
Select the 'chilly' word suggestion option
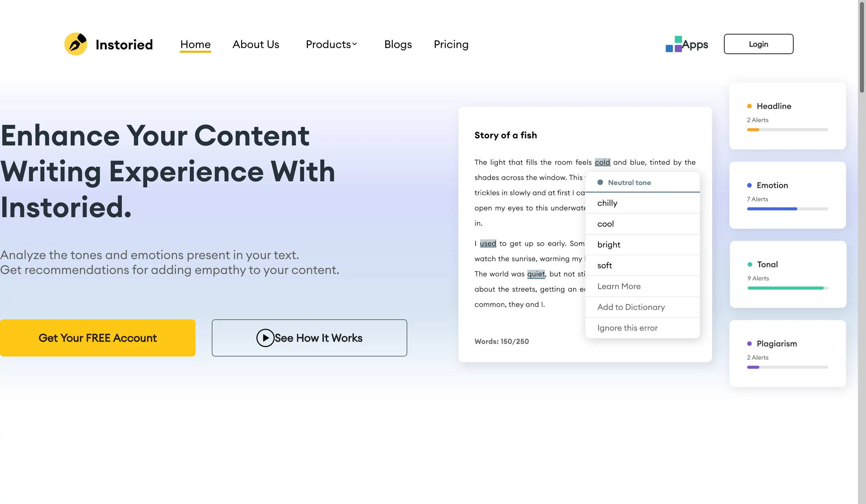tap(607, 203)
